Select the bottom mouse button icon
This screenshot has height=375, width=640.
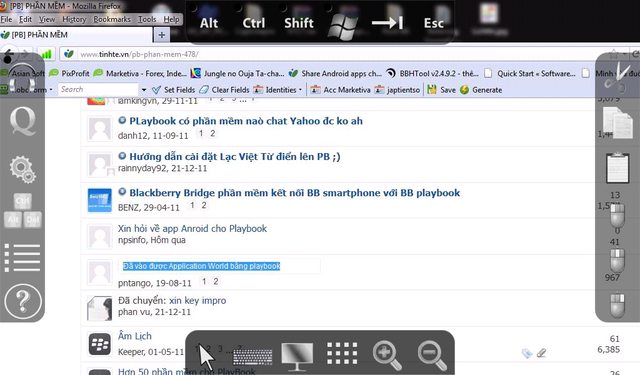617,305
